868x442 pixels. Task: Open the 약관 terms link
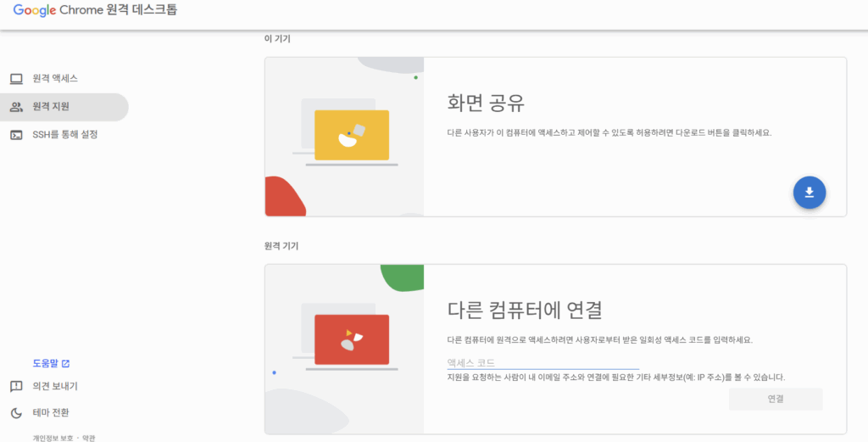click(x=88, y=438)
